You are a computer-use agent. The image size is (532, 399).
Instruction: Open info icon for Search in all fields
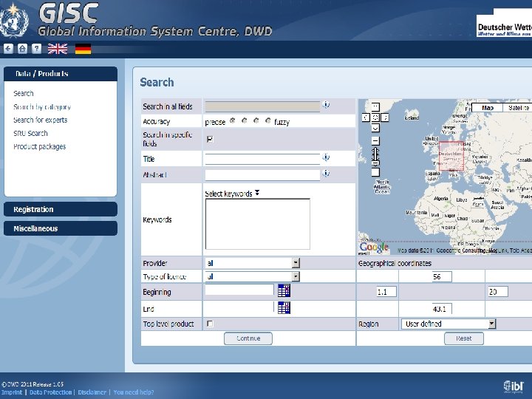point(326,104)
